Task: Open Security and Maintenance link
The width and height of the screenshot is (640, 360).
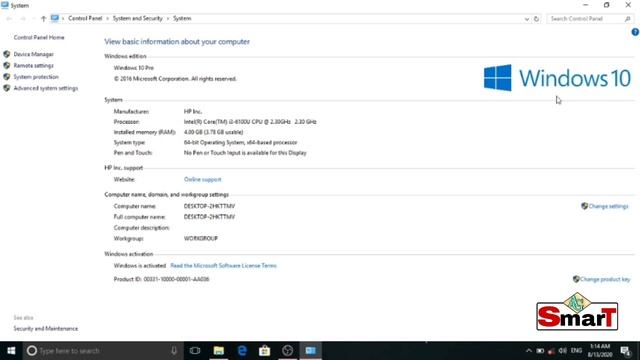Action: coord(46,329)
